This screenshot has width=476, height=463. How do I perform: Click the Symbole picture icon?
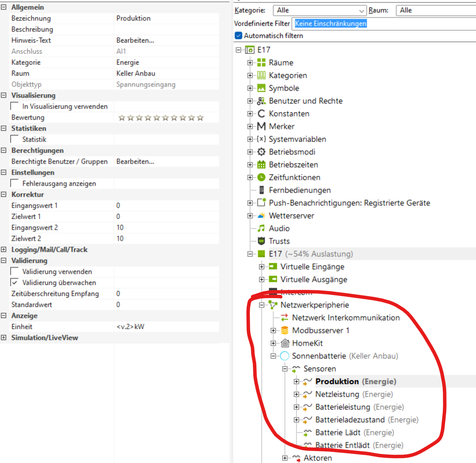(261, 88)
